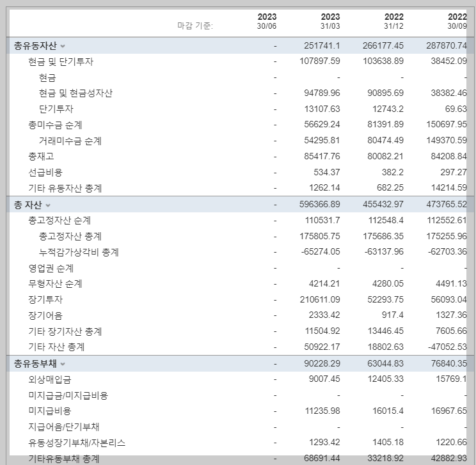
Task: Collapse the 총 자산 section chevron
Action: [47, 205]
